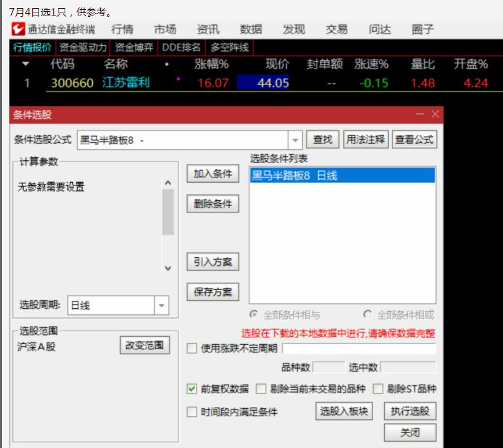Click the 封单额 column header
The image size is (503, 448).
pyautogui.click(x=325, y=64)
